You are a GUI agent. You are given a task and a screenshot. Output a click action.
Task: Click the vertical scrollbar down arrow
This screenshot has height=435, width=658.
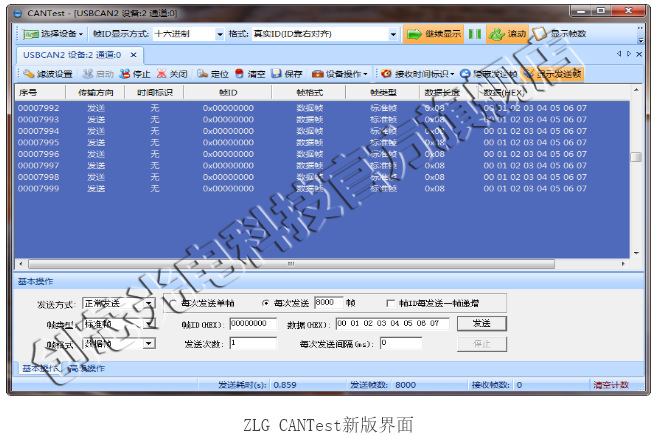click(x=636, y=253)
